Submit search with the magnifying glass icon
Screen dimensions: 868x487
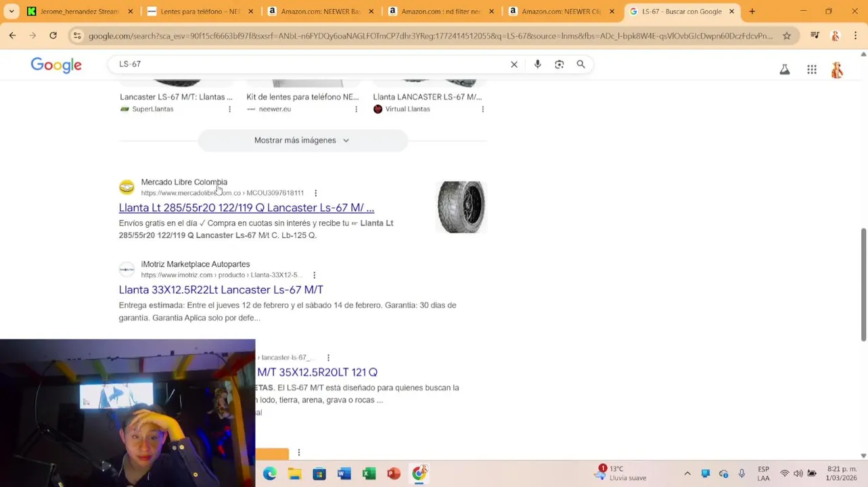point(580,64)
